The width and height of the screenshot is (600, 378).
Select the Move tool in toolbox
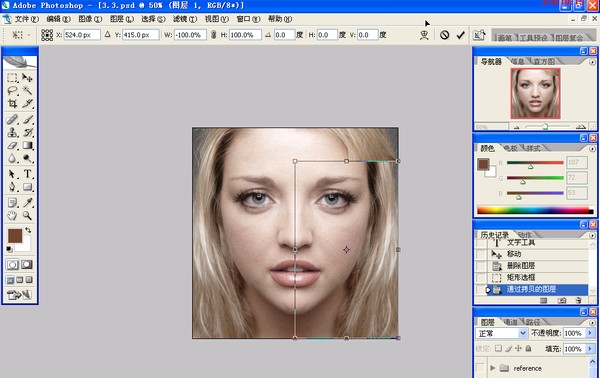tap(27, 78)
